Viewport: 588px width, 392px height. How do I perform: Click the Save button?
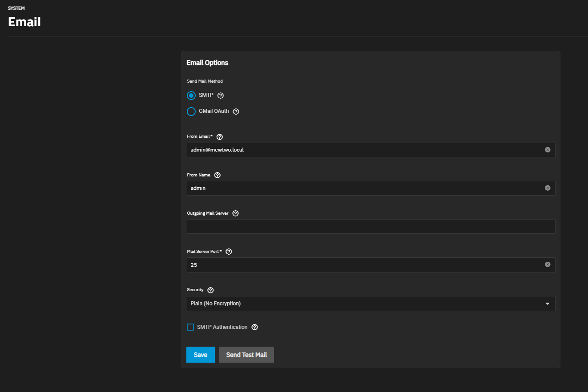tap(201, 355)
